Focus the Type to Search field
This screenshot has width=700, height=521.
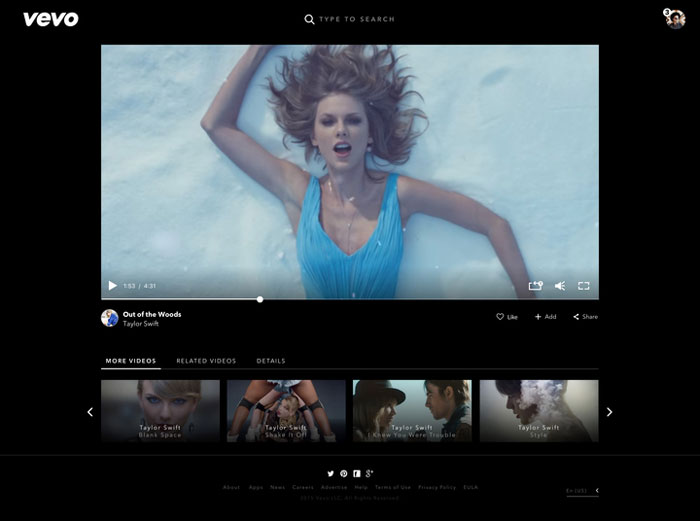(357, 19)
